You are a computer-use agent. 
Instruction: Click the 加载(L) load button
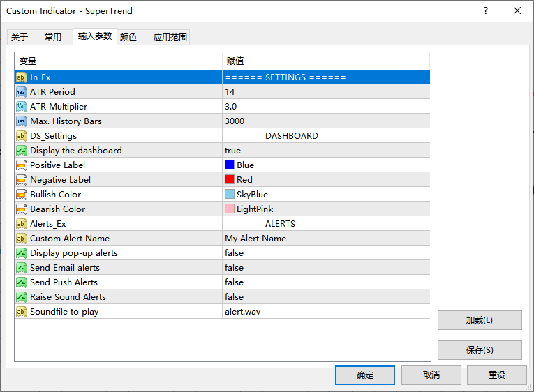pyautogui.click(x=480, y=320)
